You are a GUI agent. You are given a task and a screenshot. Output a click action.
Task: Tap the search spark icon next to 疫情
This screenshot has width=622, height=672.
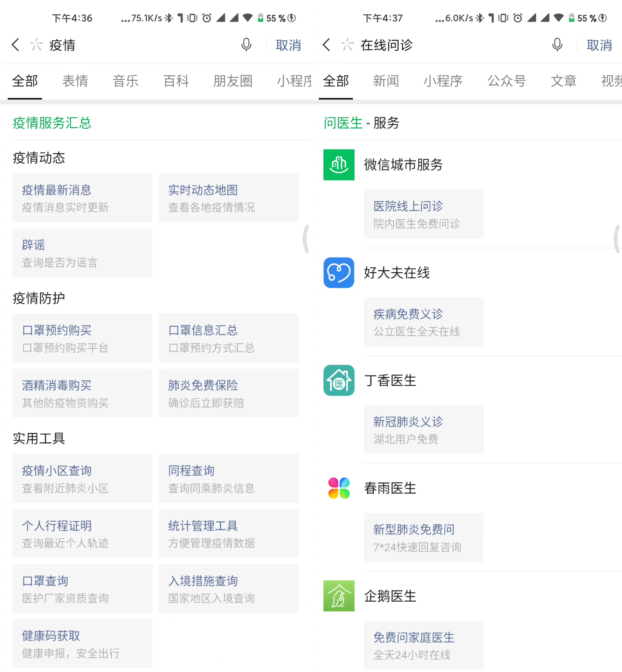tap(36, 45)
